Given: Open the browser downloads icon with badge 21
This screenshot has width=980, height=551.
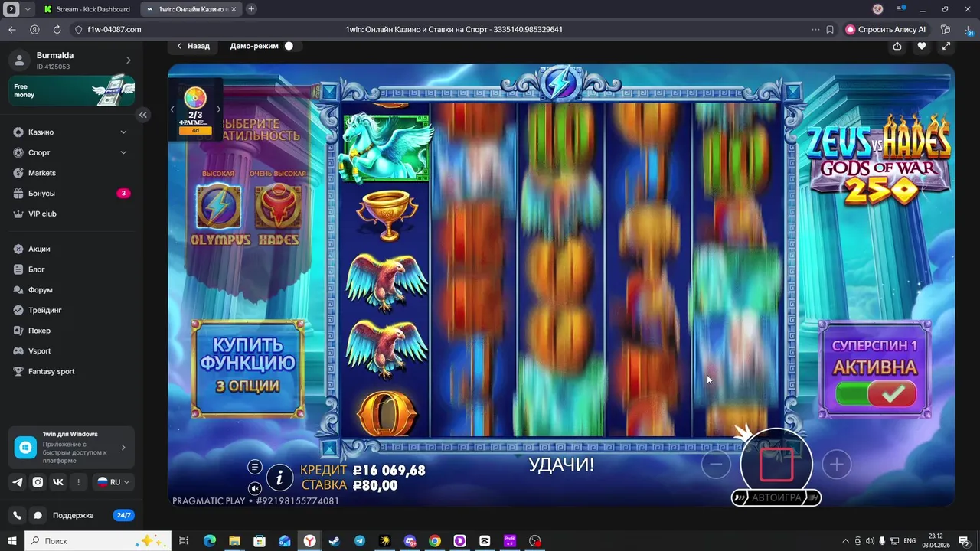Looking at the screenshot, I should 969,29.
